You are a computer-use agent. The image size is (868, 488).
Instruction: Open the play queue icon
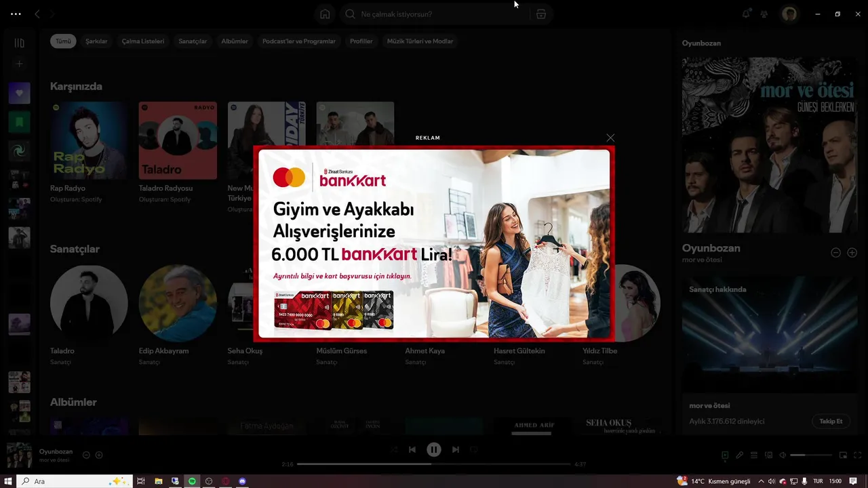754,455
